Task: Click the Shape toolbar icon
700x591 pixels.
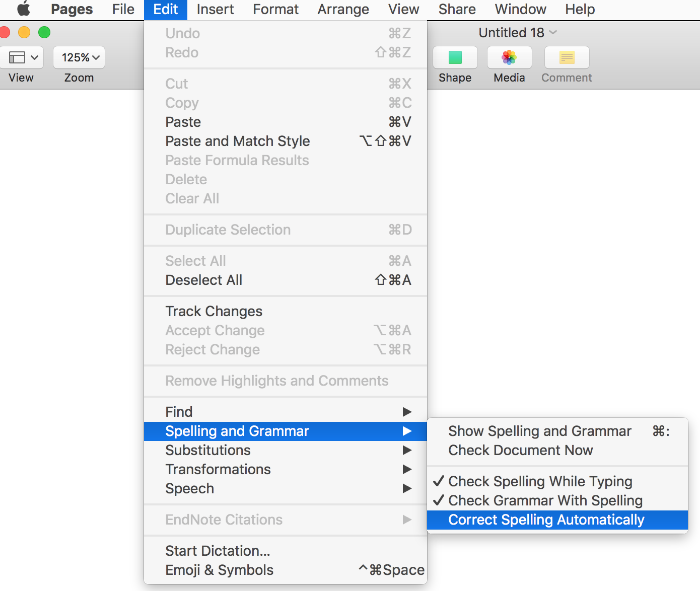Action: tap(455, 57)
